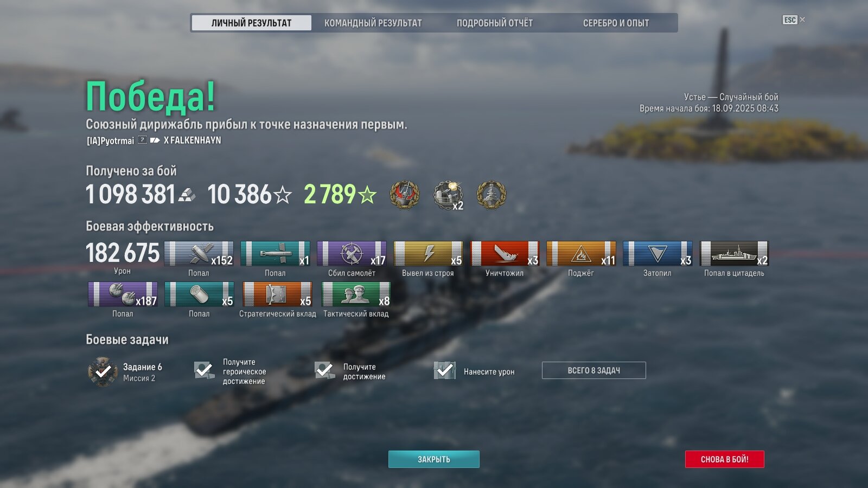Click the Стратегический вклад x5 ribbon

point(277,294)
